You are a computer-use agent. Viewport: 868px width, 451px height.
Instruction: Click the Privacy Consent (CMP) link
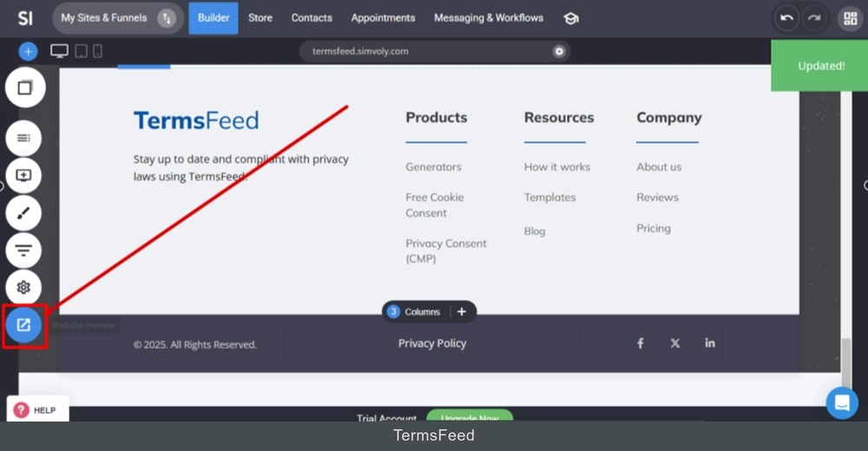point(445,251)
